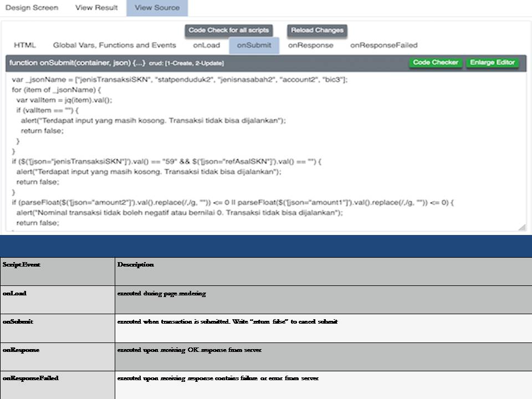532x399 pixels.
Task: Select the View Source tab
Action: click(x=157, y=8)
